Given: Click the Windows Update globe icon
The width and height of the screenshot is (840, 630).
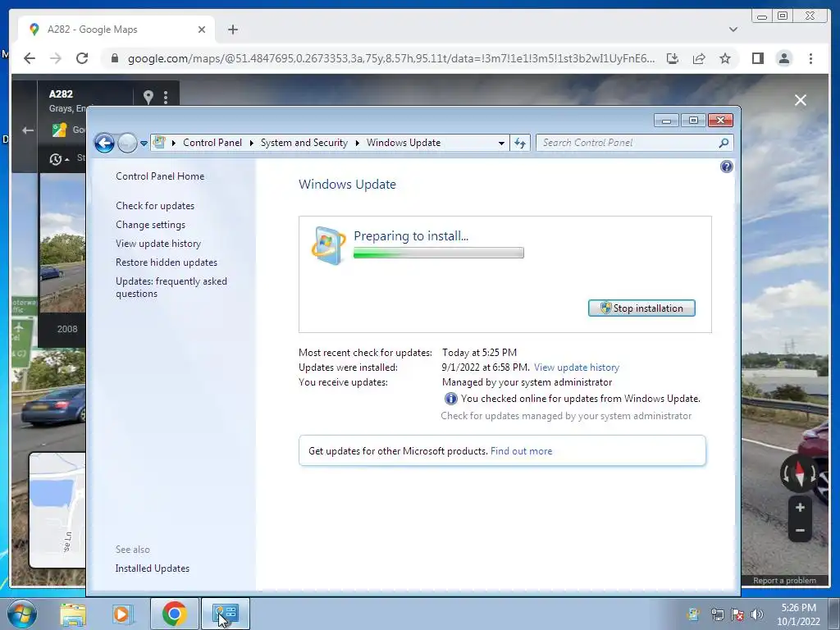Looking at the screenshot, I should [x=328, y=245].
